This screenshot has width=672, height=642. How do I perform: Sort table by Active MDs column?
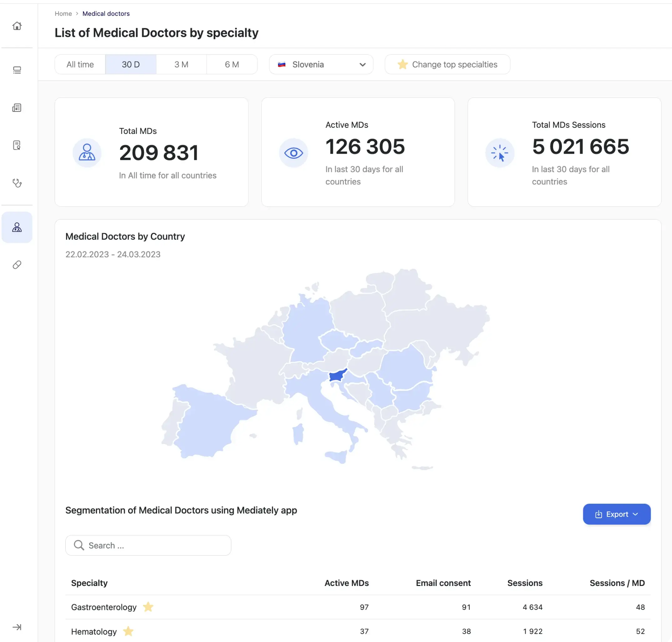tap(346, 583)
